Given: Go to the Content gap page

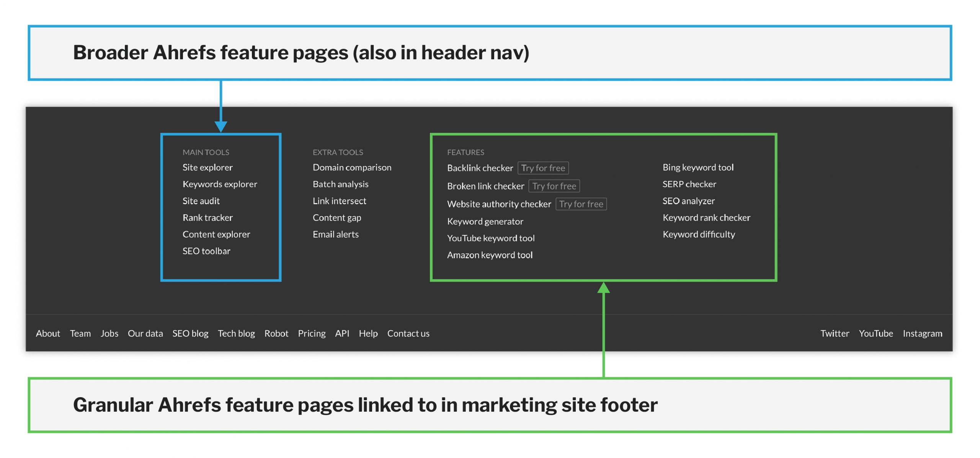Looking at the screenshot, I should [x=337, y=218].
